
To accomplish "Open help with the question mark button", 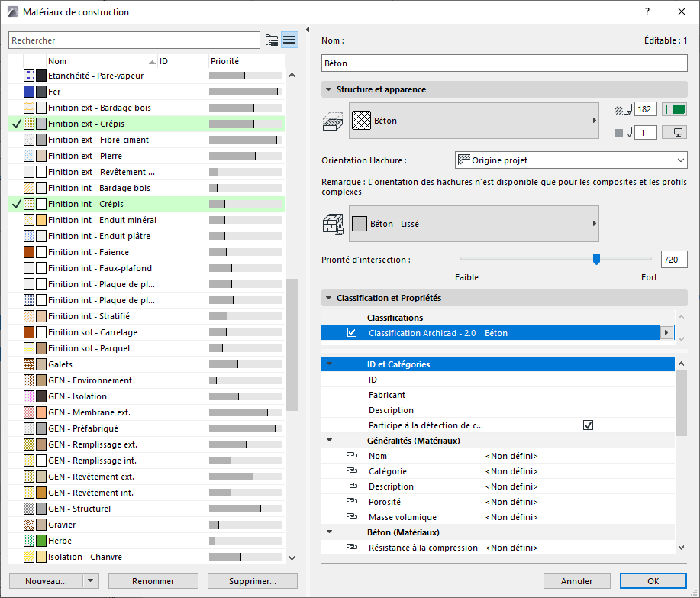I will click(647, 11).
